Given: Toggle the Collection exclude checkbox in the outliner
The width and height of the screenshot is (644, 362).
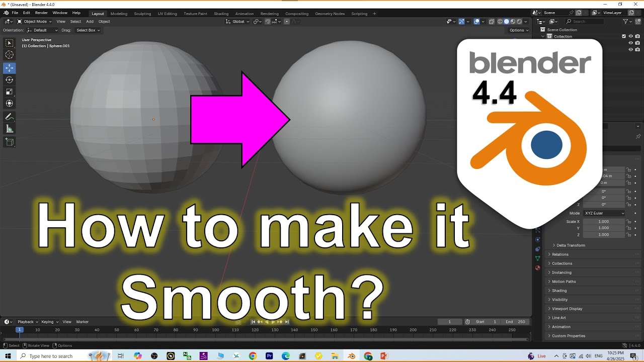Looking at the screenshot, I should coord(624,36).
